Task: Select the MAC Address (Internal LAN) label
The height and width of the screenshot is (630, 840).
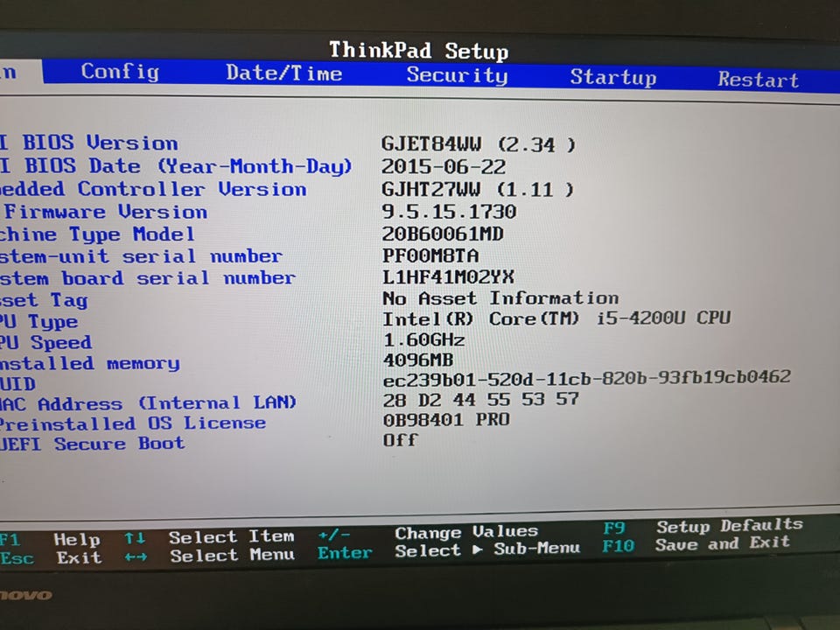Action: click(148, 402)
